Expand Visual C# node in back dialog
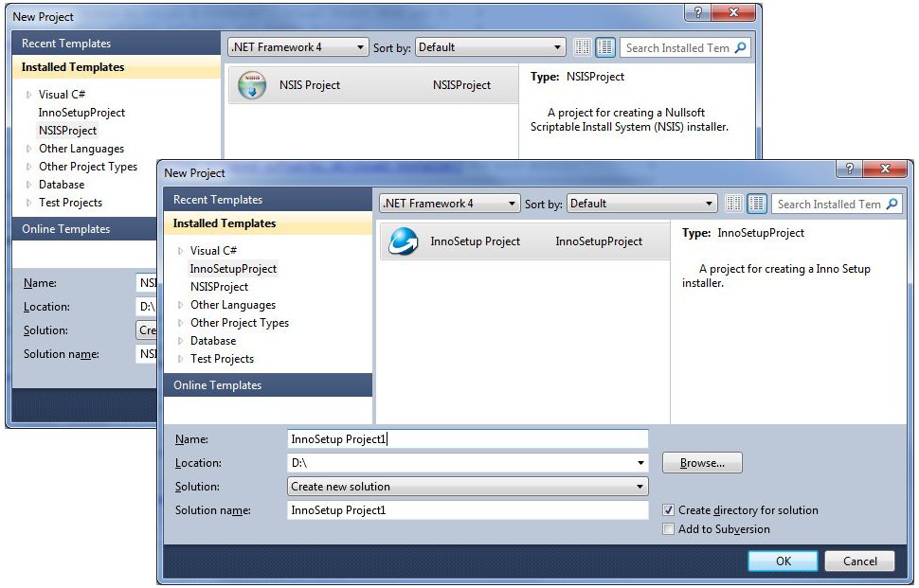 coord(28,95)
